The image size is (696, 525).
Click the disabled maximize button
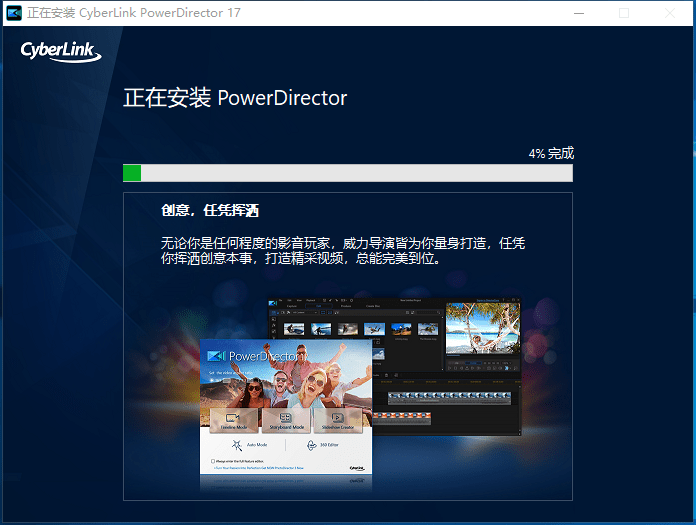pyautogui.click(x=624, y=13)
